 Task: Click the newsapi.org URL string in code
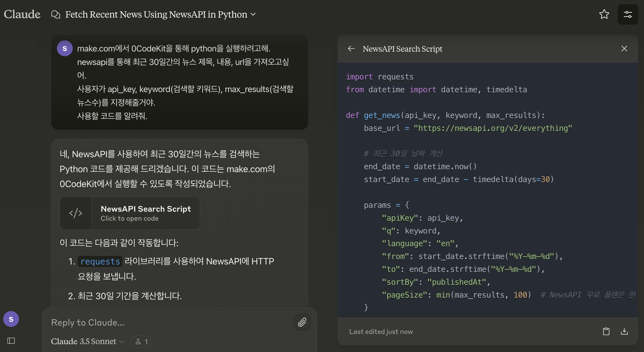click(x=493, y=128)
